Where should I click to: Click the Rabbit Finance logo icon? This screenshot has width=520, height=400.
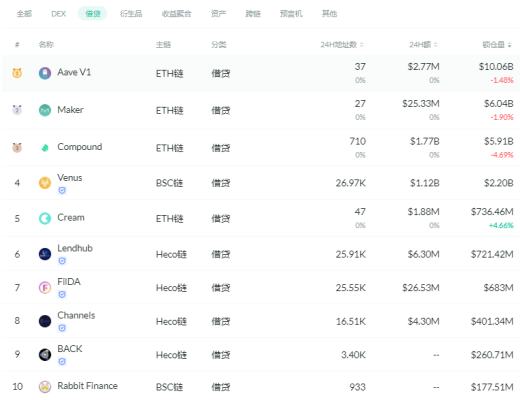click(x=45, y=387)
